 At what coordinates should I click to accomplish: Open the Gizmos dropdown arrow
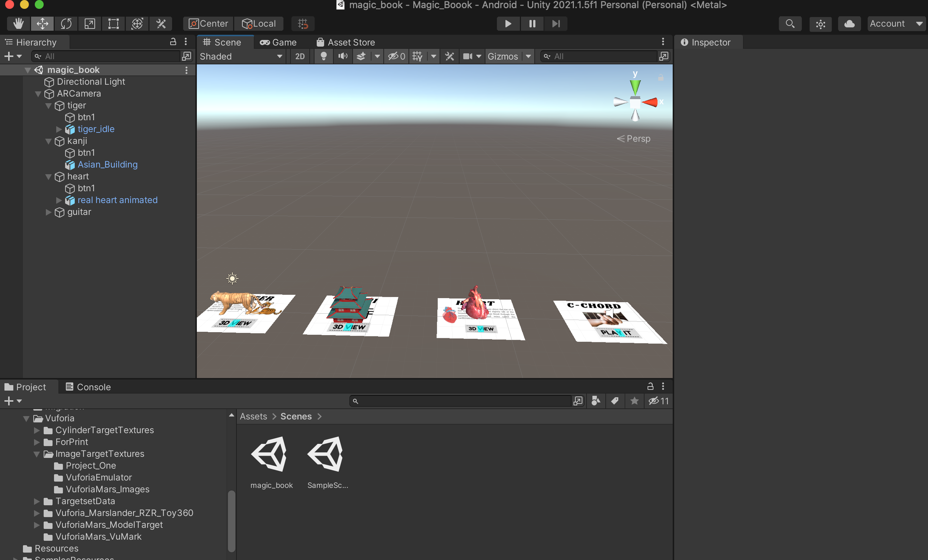pyautogui.click(x=528, y=57)
